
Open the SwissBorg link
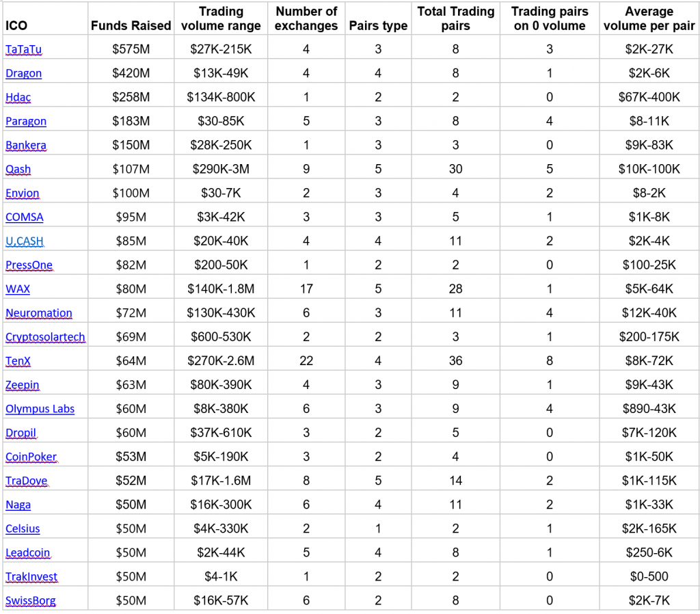click(31, 600)
